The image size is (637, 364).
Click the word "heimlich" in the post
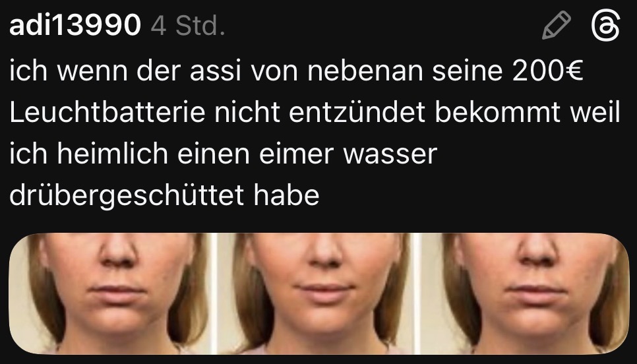[x=113, y=154]
